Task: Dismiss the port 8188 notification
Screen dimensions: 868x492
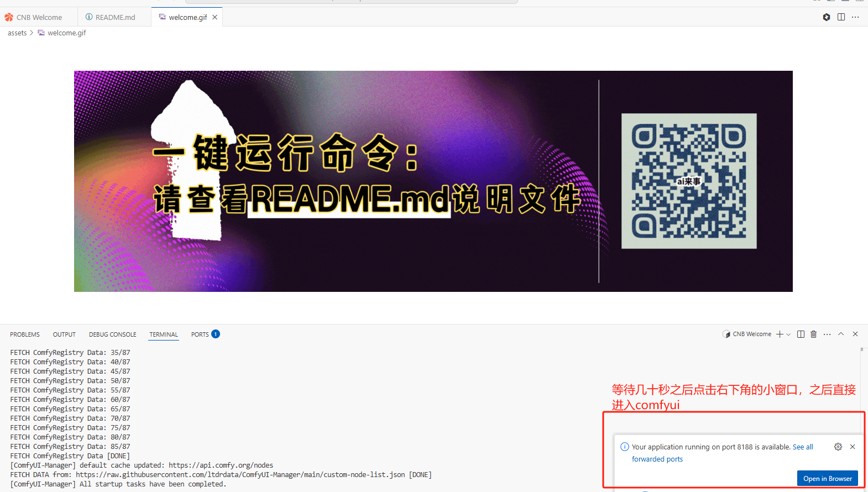Action: coord(853,447)
